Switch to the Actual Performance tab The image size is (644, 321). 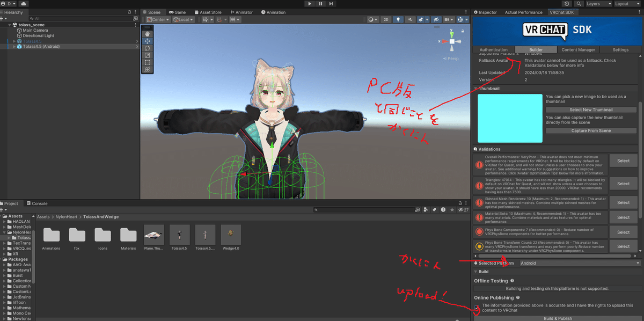click(523, 12)
